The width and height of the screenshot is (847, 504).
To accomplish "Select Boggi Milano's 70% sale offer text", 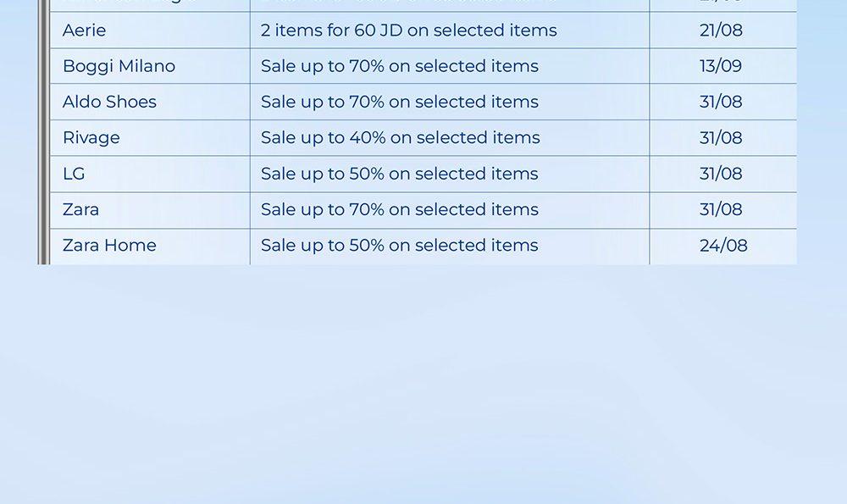I will (399, 66).
